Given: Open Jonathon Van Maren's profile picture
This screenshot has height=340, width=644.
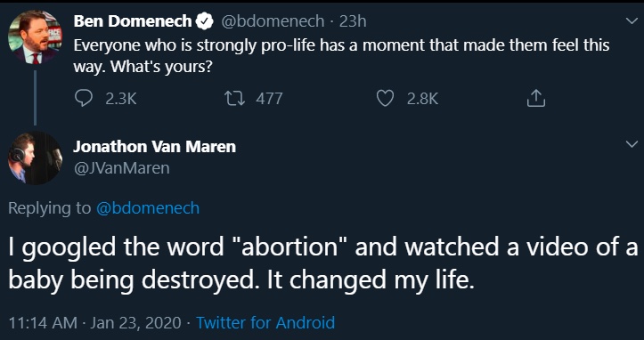Looking at the screenshot, I should tap(36, 158).
